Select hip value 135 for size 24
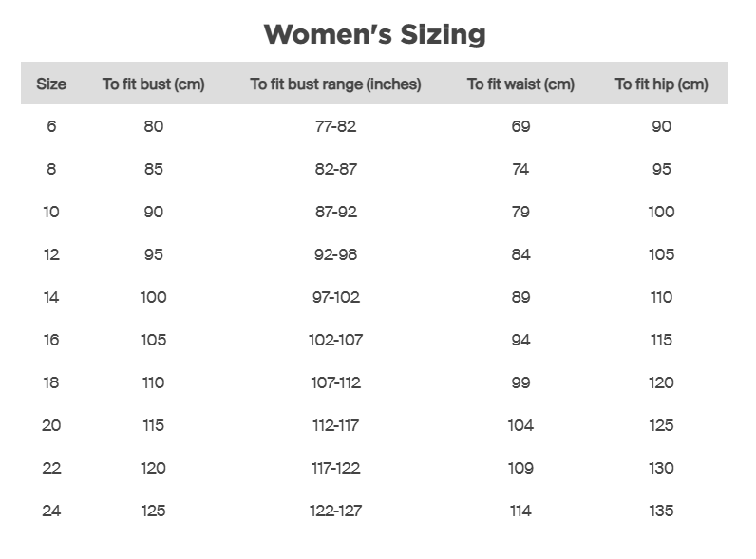Viewport: 756px width, 559px height. click(661, 511)
